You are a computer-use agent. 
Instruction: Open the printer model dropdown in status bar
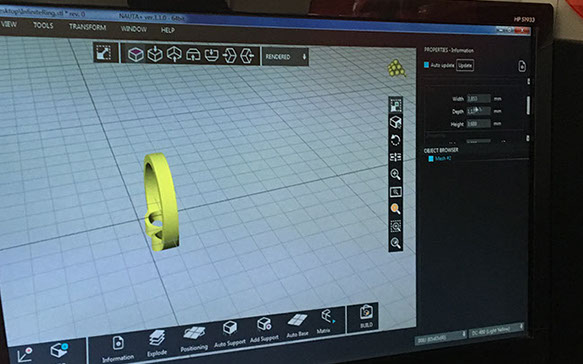click(x=441, y=337)
